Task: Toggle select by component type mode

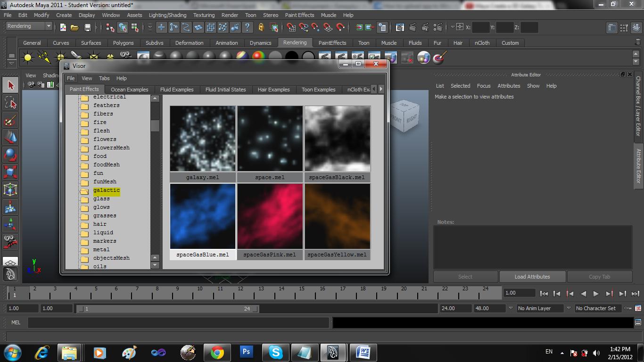Action: click(134, 27)
